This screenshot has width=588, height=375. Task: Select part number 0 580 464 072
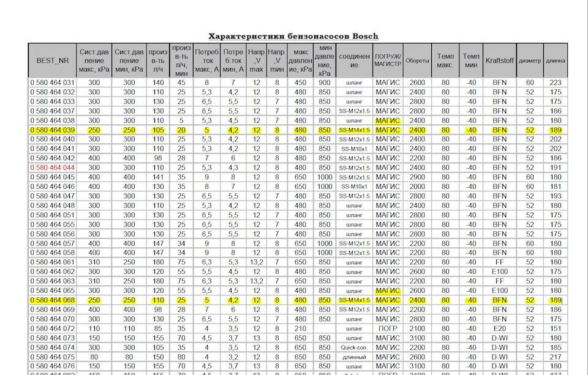tap(53, 329)
